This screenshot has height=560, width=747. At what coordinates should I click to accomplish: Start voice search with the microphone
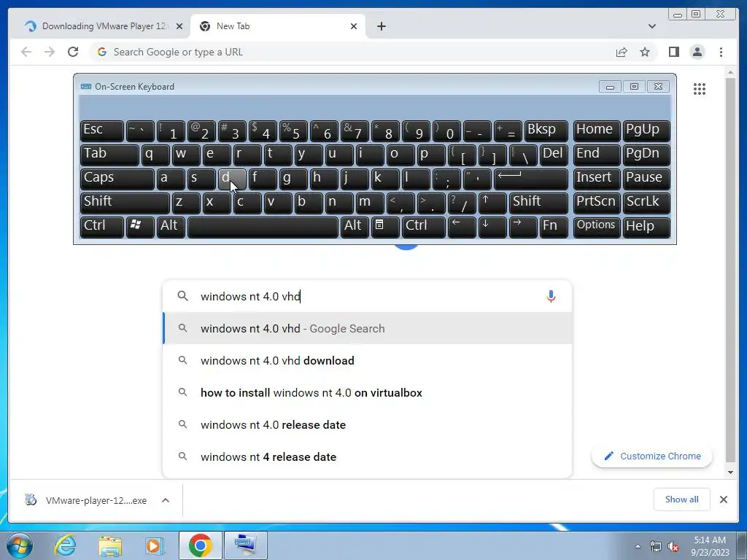(x=551, y=296)
